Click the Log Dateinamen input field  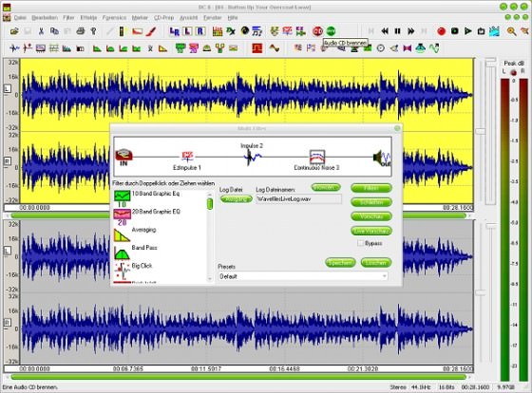pyautogui.click(x=298, y=199)
